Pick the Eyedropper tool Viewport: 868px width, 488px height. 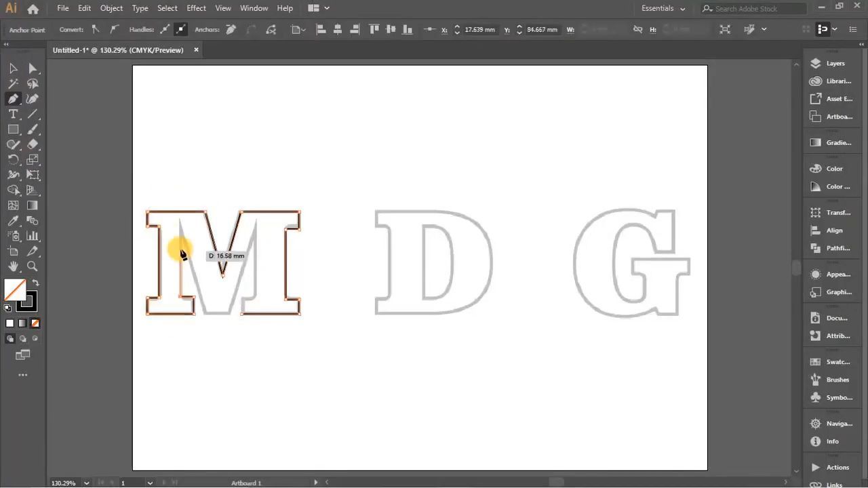tap(13, 221)
